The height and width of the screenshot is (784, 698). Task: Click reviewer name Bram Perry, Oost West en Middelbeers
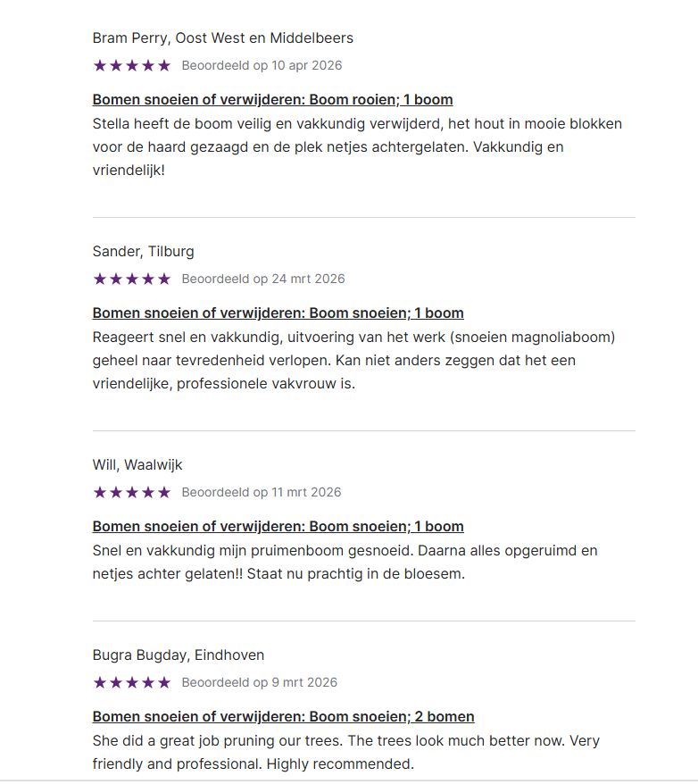[222, 38]
